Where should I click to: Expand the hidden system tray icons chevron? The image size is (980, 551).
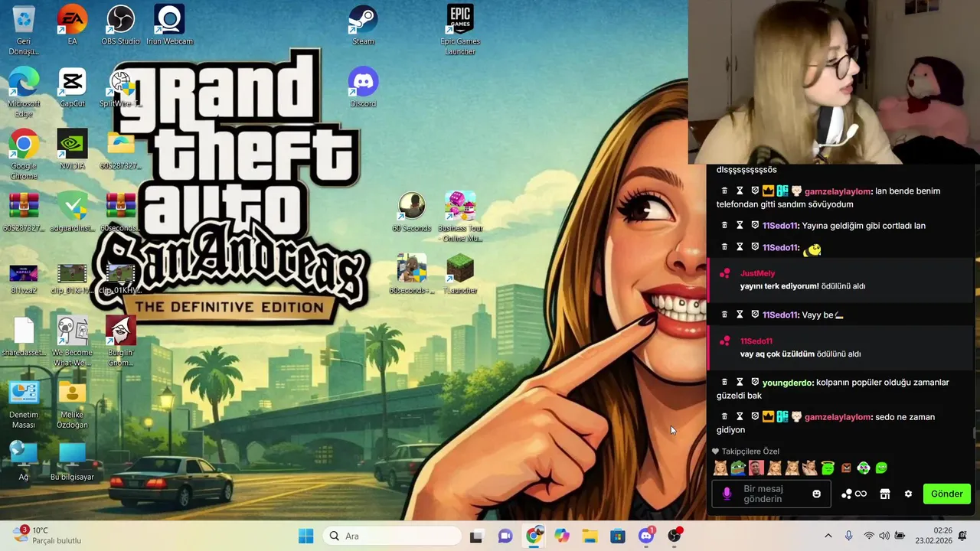click(x=828, y=536)
